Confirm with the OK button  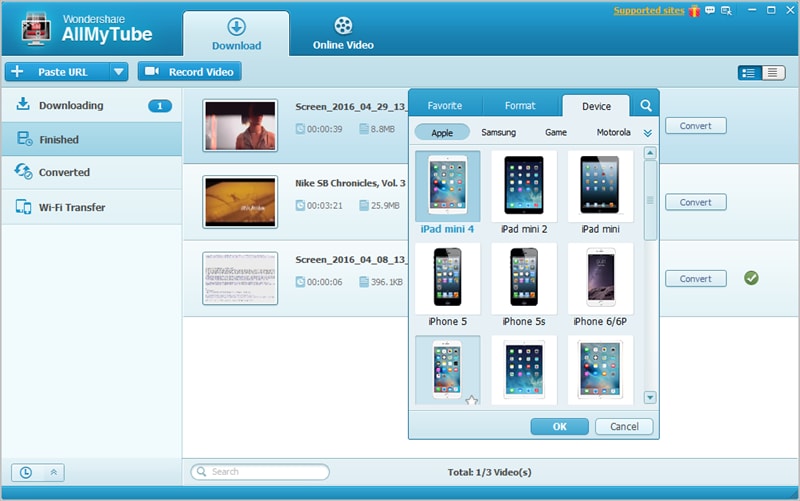click(559, 427)
